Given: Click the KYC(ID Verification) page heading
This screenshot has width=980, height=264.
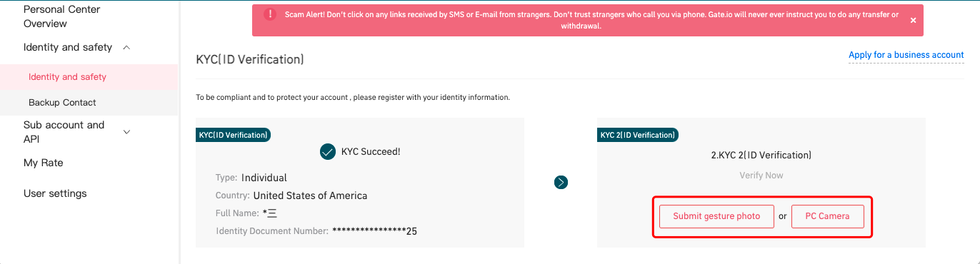Looking at the screenshot, I should [250, 59].
